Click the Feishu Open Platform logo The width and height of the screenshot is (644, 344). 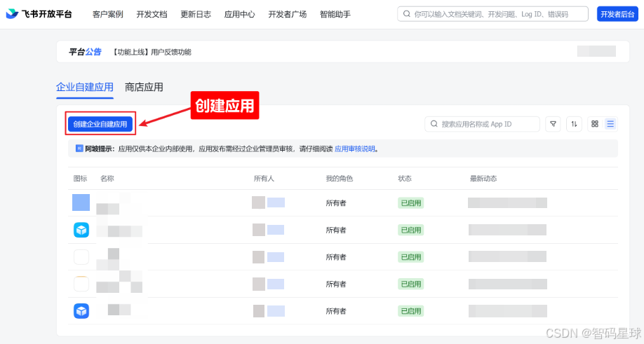coord(39,14)
